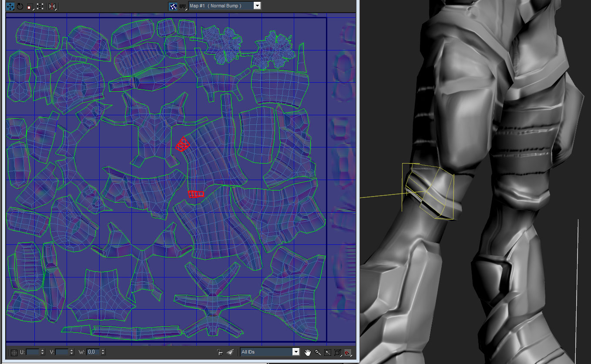Click the W coordinate input field
The height and width of the screenshot is (364, 591).
[93, 352]
